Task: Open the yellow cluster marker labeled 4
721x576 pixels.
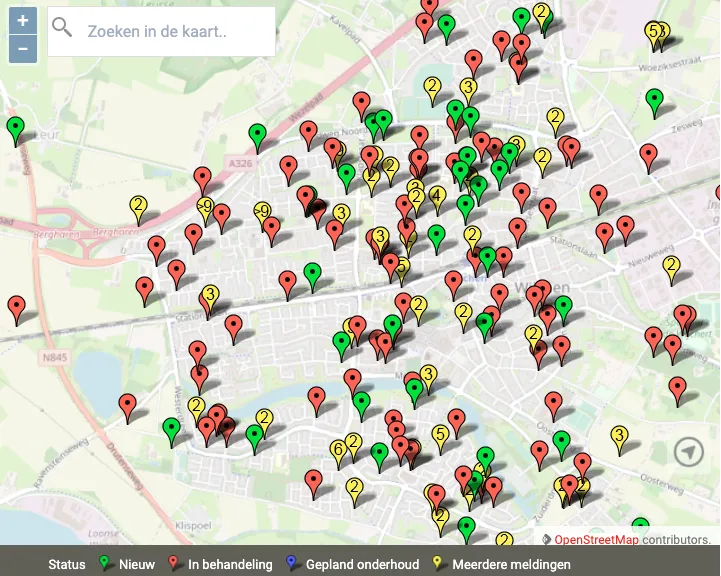Action: pos(437,197)
